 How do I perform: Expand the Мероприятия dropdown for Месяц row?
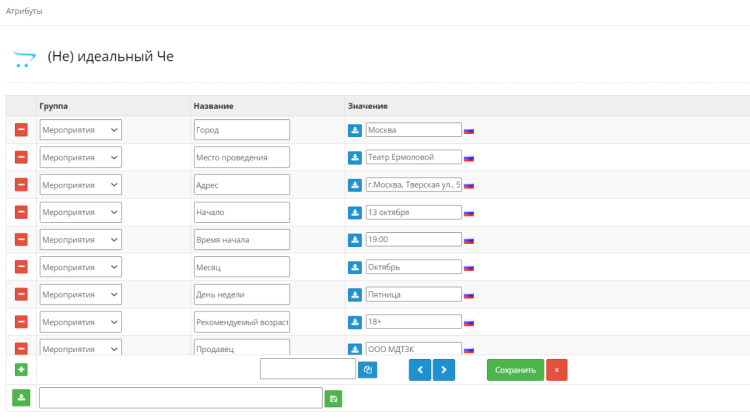click(x=80, y=267)
